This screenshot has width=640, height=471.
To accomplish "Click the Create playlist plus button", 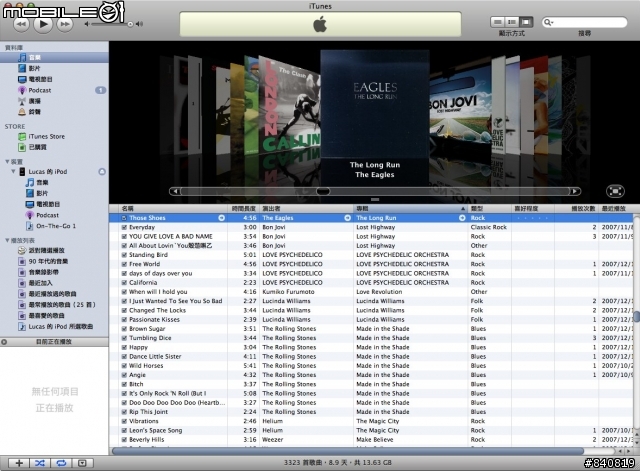I will [x=19, y=463].
